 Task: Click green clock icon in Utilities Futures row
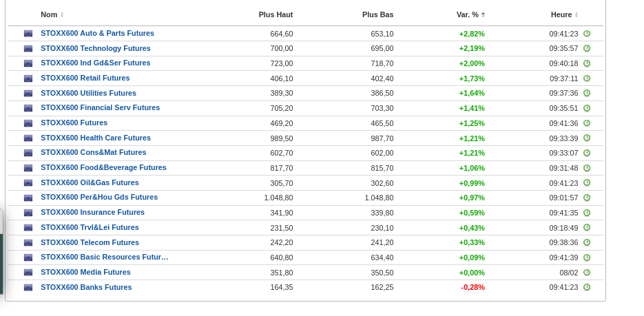click(x=587, y=93)
